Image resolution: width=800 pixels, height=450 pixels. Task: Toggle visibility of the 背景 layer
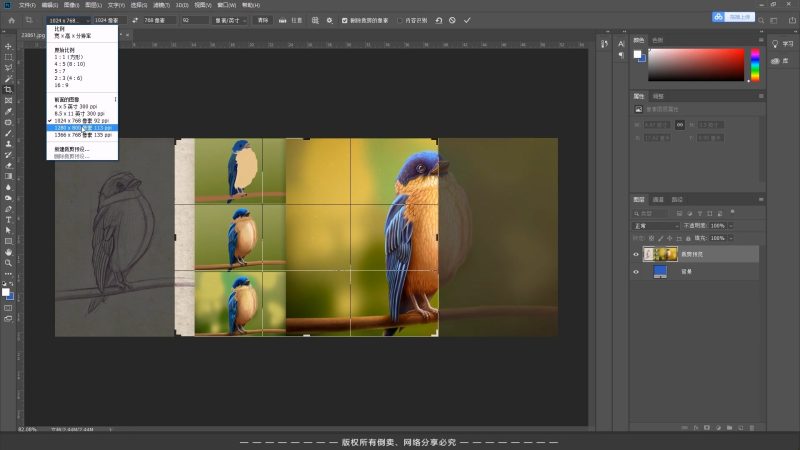636,272
